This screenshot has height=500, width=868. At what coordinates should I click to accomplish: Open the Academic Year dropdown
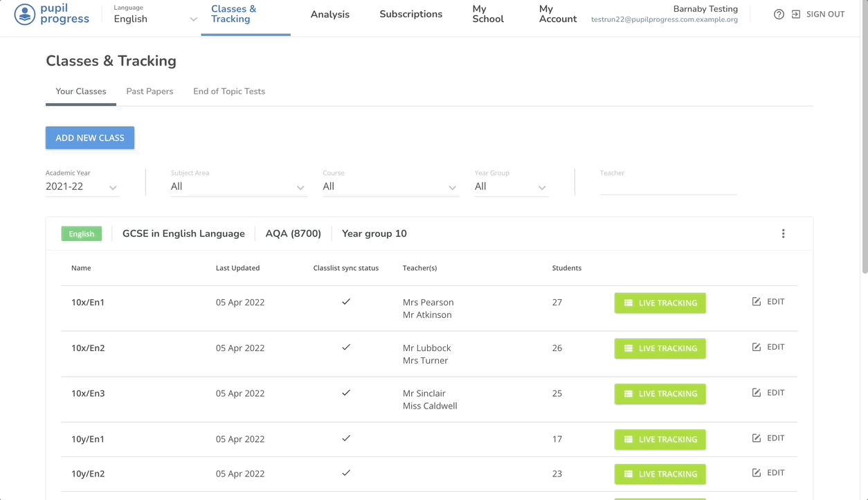(82, 186)
